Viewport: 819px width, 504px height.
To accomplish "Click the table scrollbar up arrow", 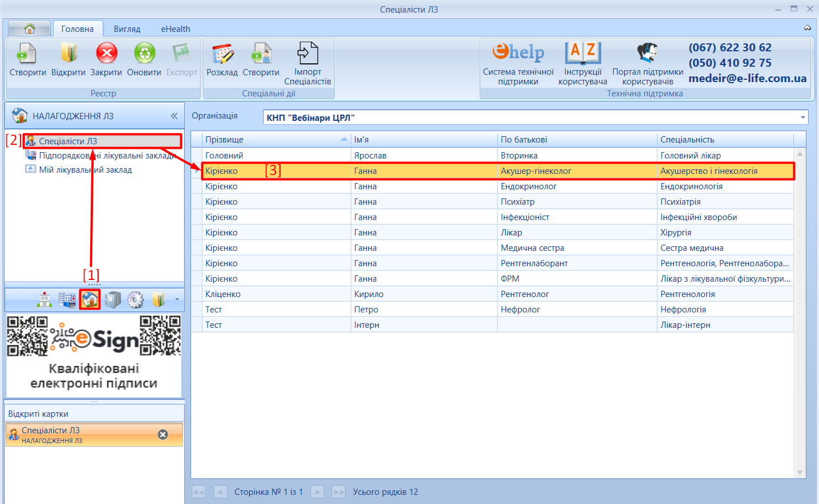I will click(800, 153).
